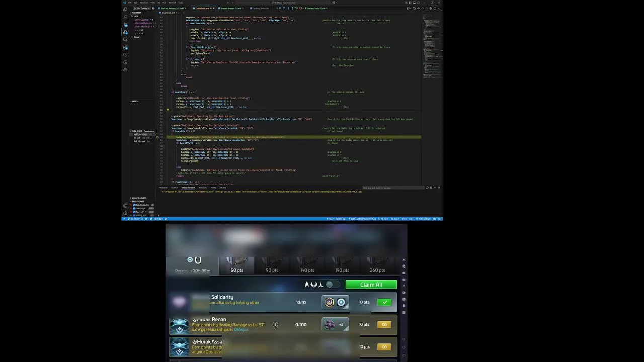Click GO on the Hurak Assault goal

point(384,347)
